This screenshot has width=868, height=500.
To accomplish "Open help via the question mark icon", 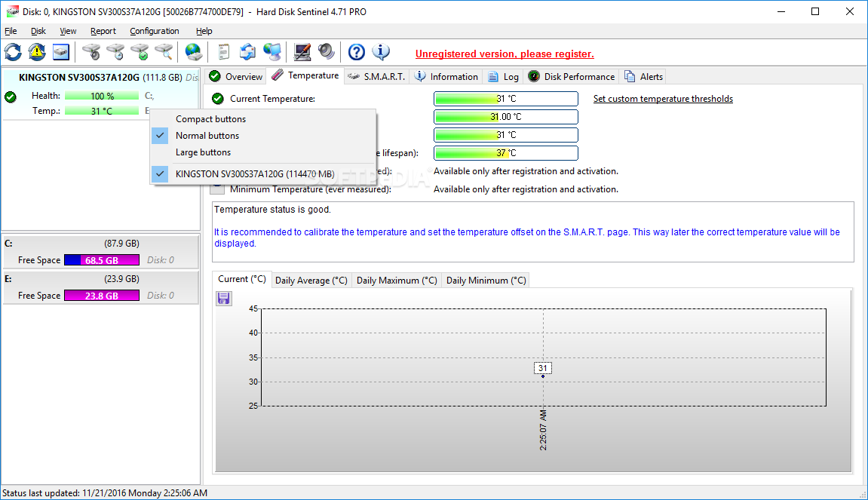I will [x=357, y=53].
